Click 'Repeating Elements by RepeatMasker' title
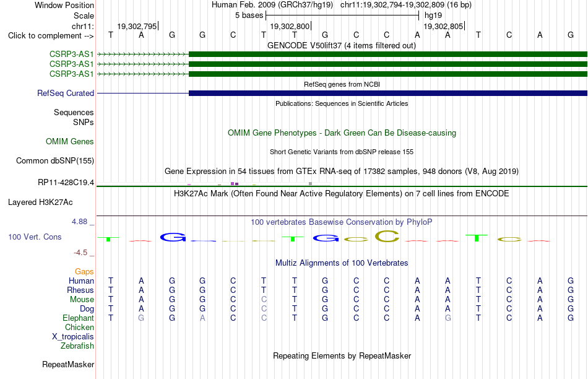 point(342,355)
